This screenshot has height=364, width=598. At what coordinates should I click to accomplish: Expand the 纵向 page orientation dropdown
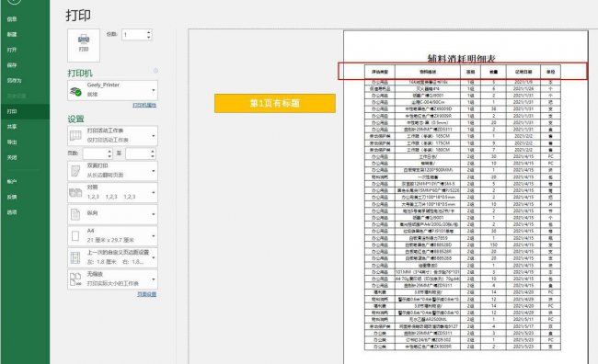coord(112,214)
